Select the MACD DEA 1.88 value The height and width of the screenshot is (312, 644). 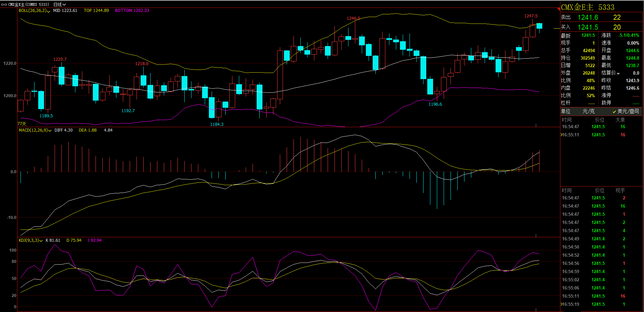pyautogui.click(x=88, y=130)
